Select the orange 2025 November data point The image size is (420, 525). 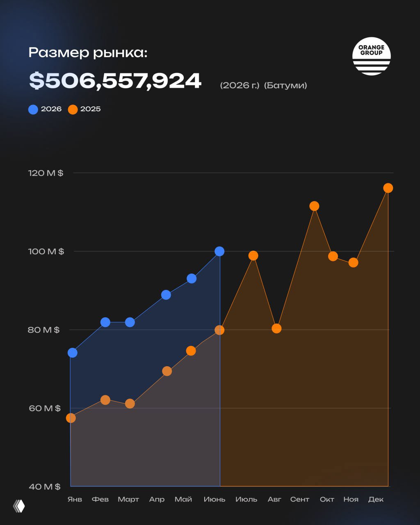click(x=354, y=262)
